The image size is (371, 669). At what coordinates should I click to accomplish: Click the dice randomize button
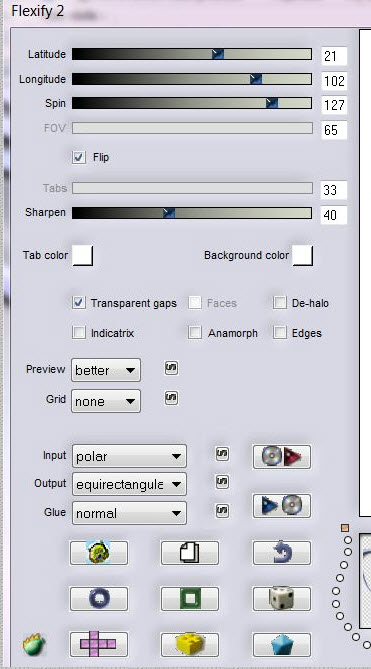pos(282,599)
